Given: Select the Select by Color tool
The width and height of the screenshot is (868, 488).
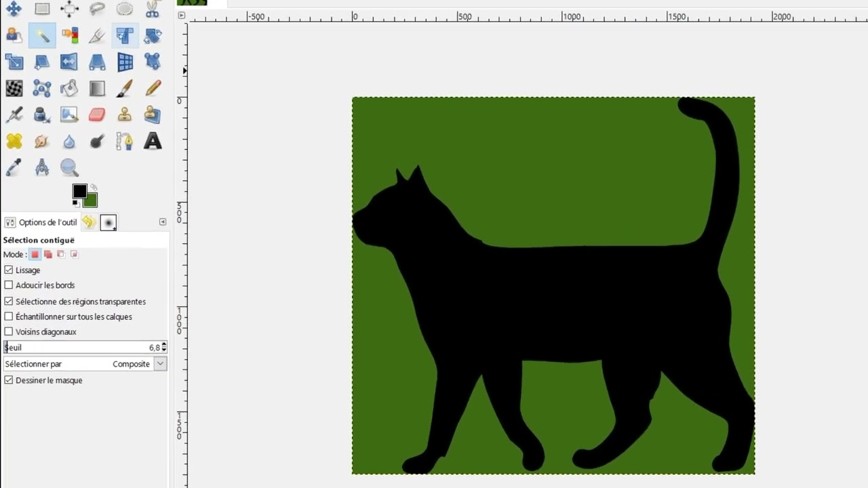Looking at the screenshot, I should [69, 35].
